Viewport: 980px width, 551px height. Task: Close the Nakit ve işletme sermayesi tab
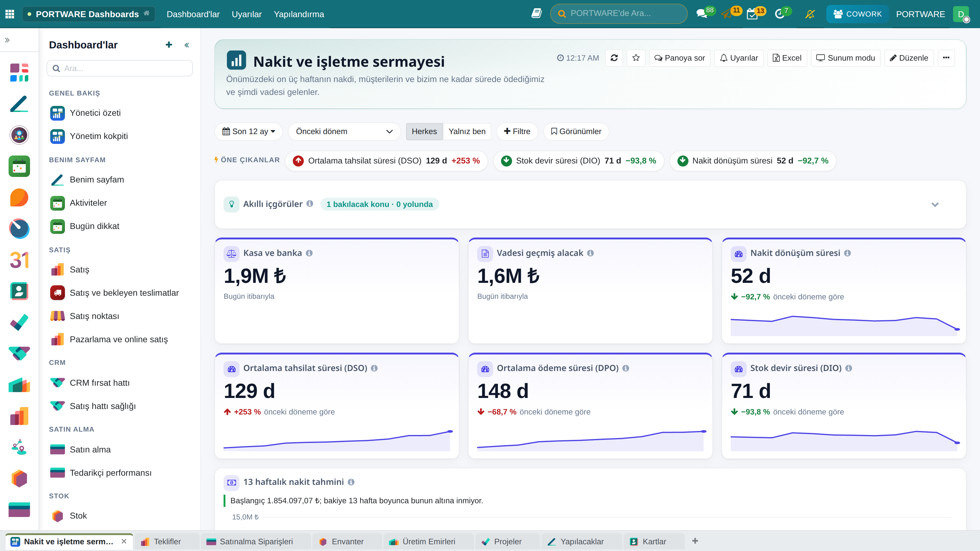coord(124,542)
